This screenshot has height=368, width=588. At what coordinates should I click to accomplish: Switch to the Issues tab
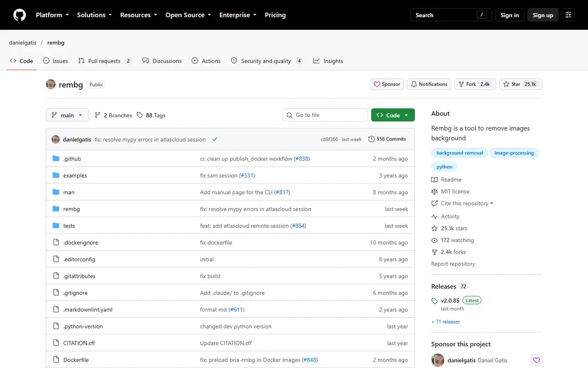(x=55, y=61)
